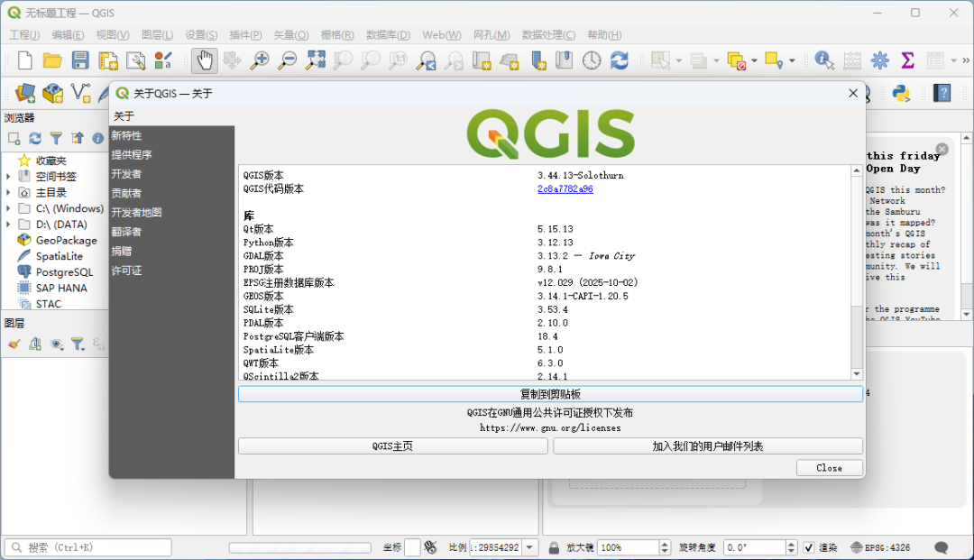Viewport: 974px width, 560px height.
Task: Open statistical summary Sigma icon
Action: coord(907,60)
